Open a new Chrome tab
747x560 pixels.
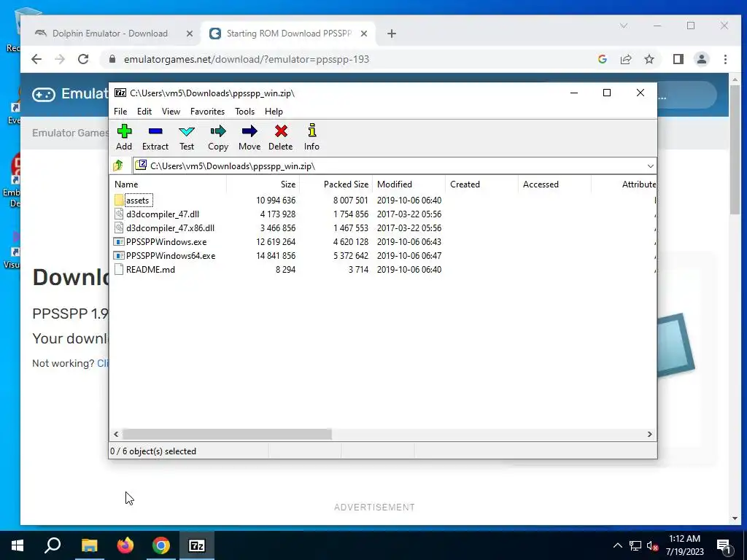click(x=391, y=34)
